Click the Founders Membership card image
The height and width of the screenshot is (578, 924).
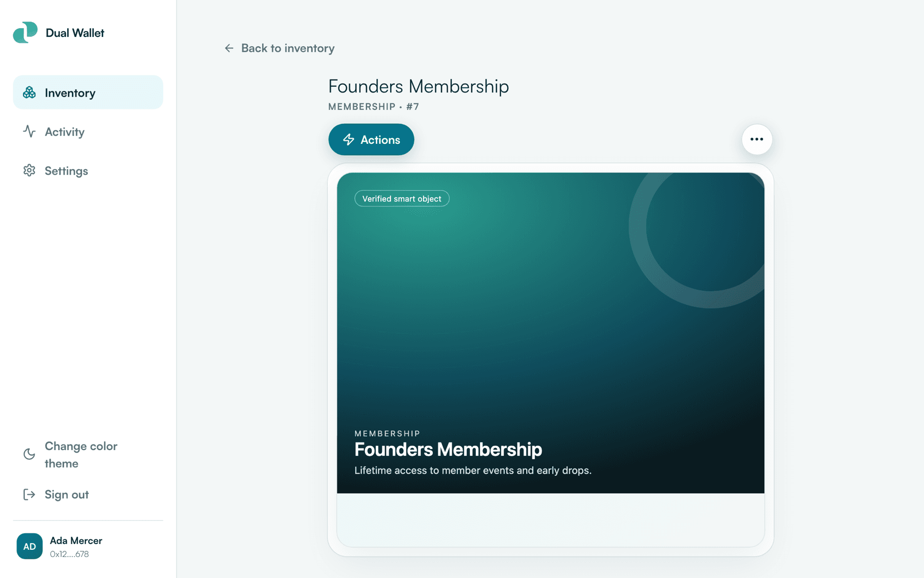coord(550,333)
